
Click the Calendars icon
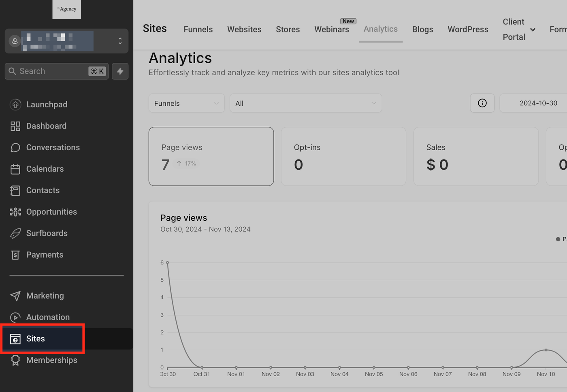(x=15, y=169)
